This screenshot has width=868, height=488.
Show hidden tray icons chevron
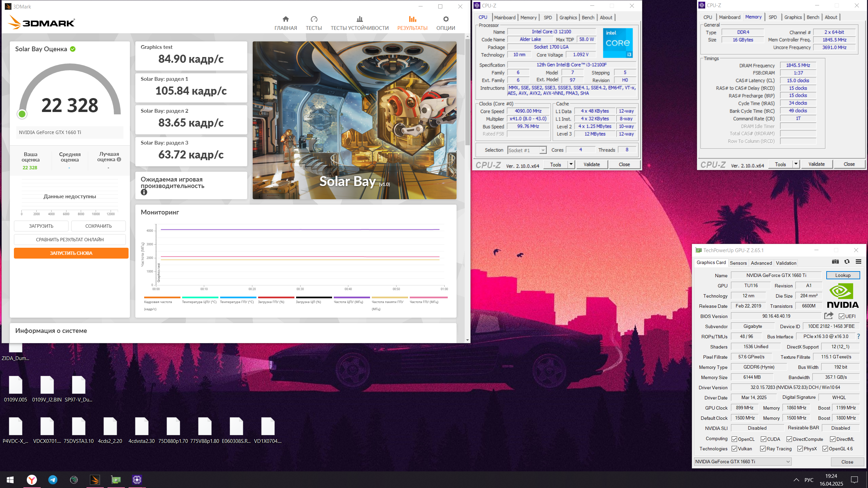tap(796, 480)
